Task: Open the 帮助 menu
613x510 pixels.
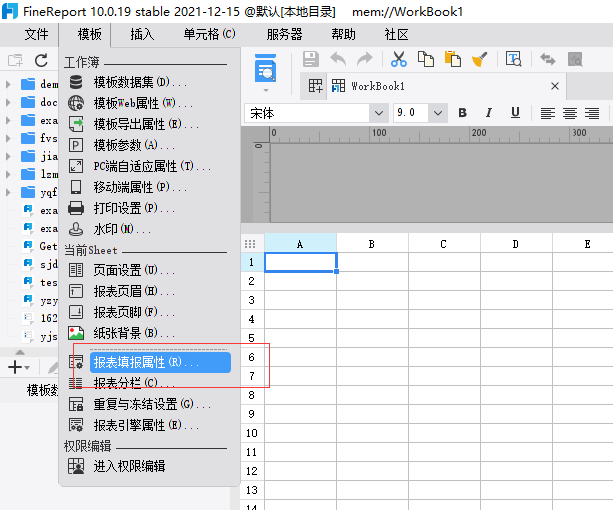Action: coord(343,35)
